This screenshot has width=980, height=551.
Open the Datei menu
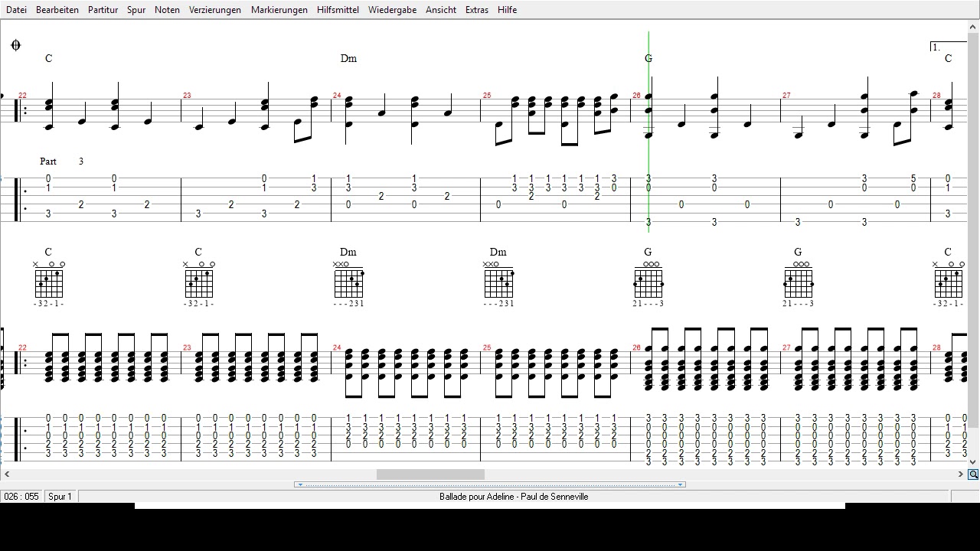[x=16, y=10]
